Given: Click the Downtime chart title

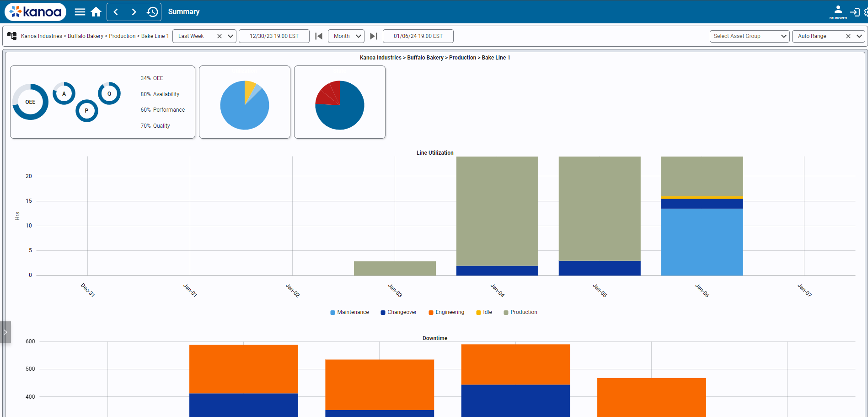Looking at the screenshot, I should [435, 338].
